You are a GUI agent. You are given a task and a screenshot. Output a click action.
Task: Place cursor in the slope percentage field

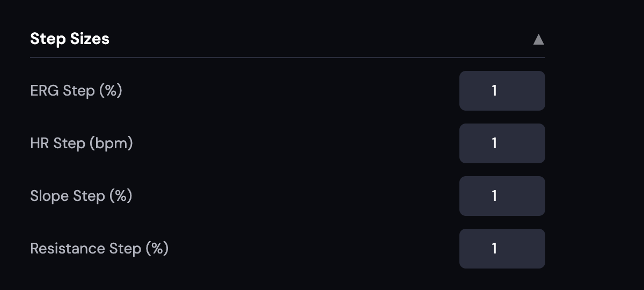click(x=502, y=196)
